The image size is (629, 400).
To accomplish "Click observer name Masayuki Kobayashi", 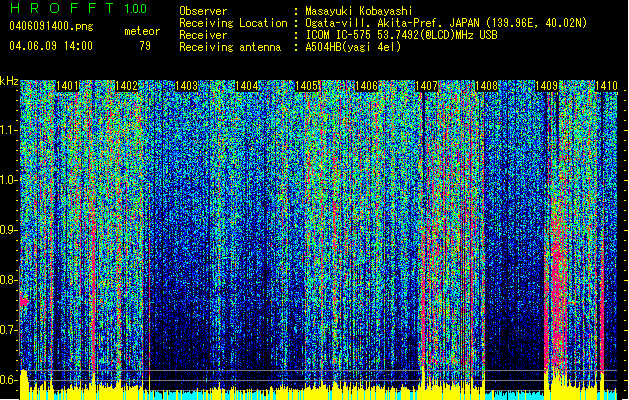I will coord(359,11).
